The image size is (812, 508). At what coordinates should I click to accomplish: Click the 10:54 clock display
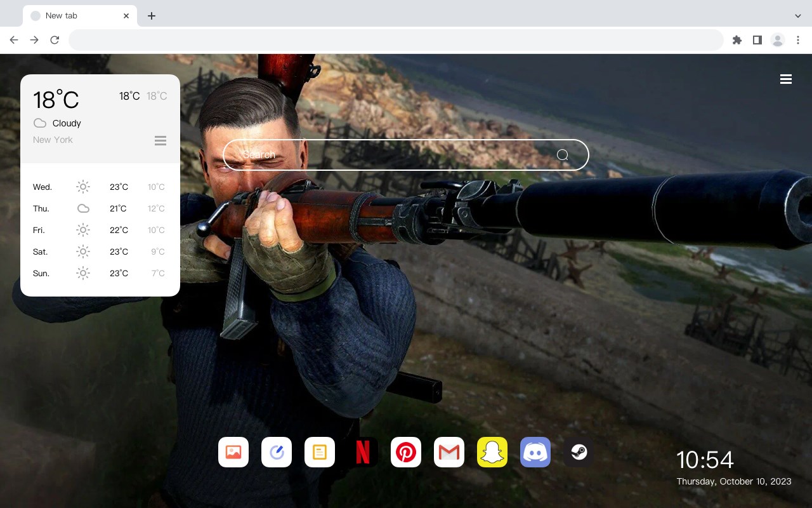tap(705, 460)
